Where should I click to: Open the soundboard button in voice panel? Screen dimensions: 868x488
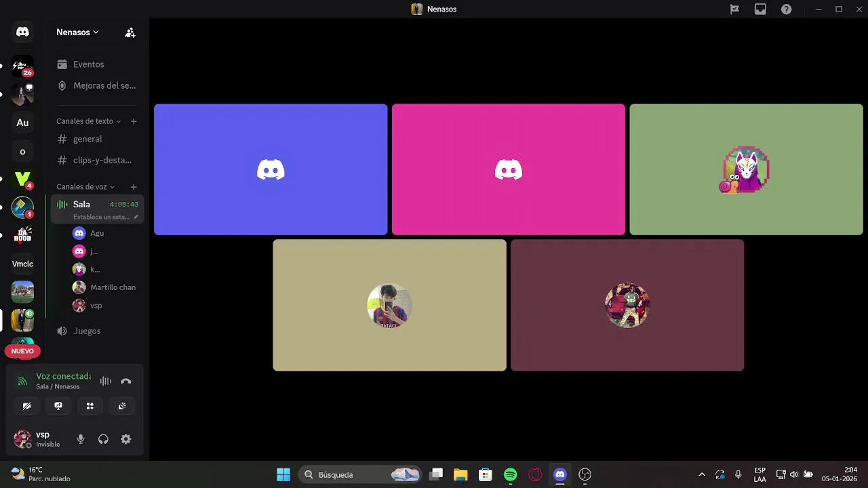click(122, 406)
